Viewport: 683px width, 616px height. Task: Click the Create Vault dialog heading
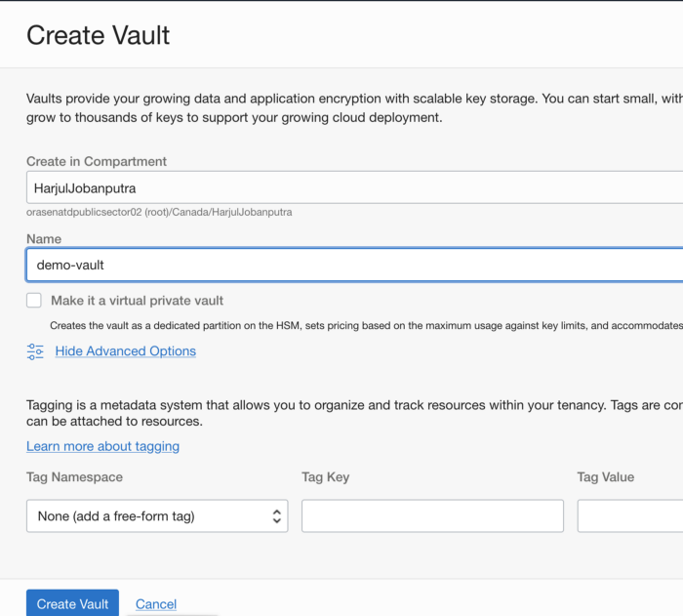pos(98,35)
